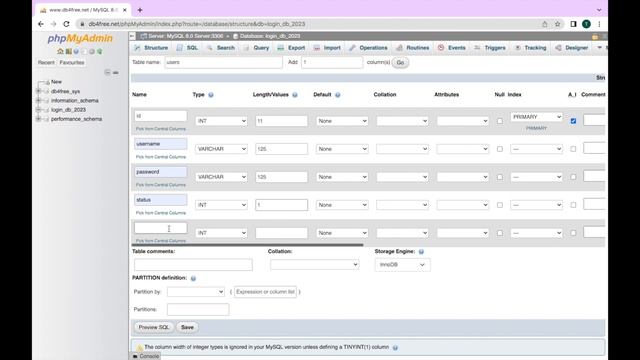Open VARCHAR type dropdown for username
The width and height of the screenshot is (640, 360).
221,149
